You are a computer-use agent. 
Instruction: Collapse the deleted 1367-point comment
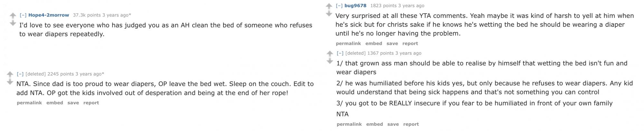tap(340, 53)
